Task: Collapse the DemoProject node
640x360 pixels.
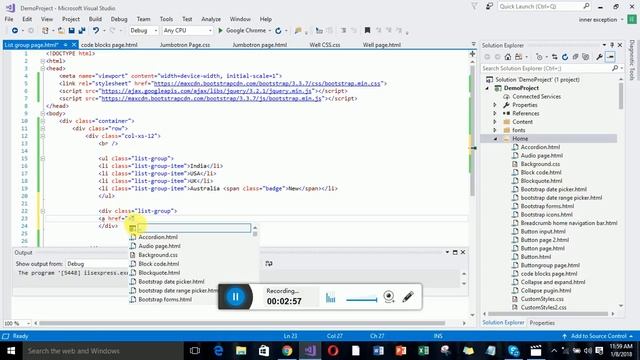Action: tap(487, 88)
